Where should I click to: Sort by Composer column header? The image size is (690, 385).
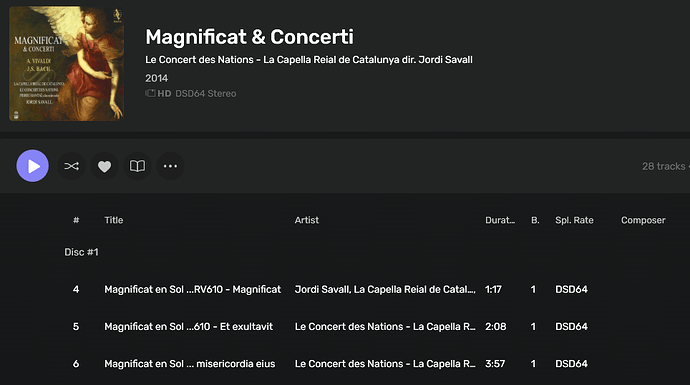point(643,220)
